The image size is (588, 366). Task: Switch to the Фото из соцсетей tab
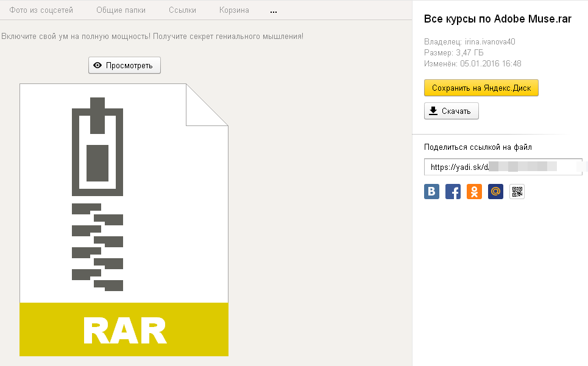tap(41, 10)
